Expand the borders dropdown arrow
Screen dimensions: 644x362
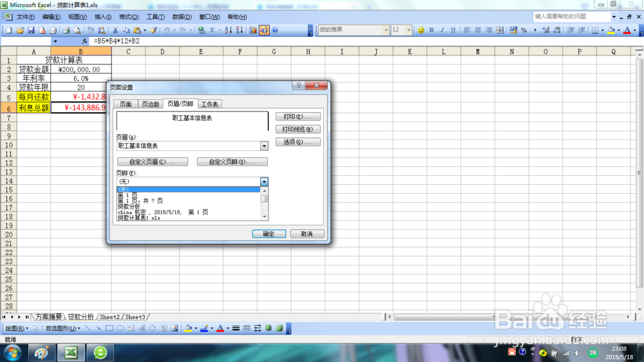(x=602, y=30)
